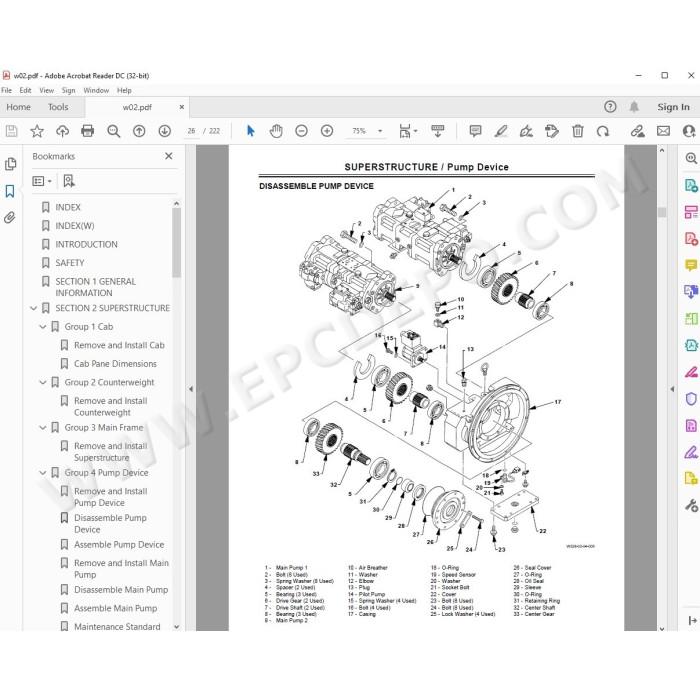700x700 pixels.
Task: Zoom in with plus button
Action: click(x=327, y=131)
